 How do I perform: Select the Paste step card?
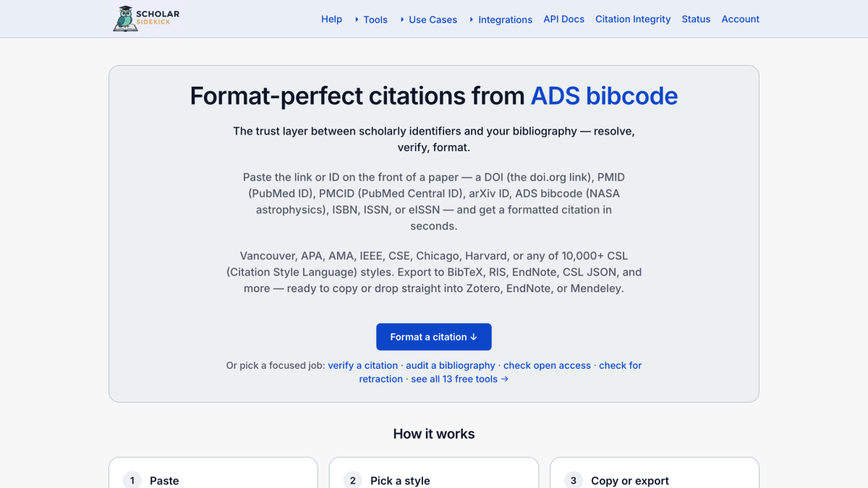213,473
